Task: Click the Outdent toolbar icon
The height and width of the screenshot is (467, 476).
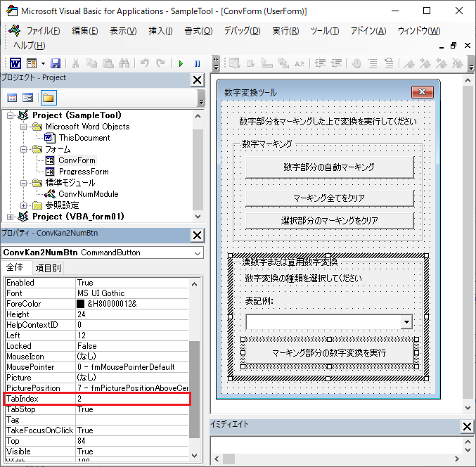Action: click(336, 63)
